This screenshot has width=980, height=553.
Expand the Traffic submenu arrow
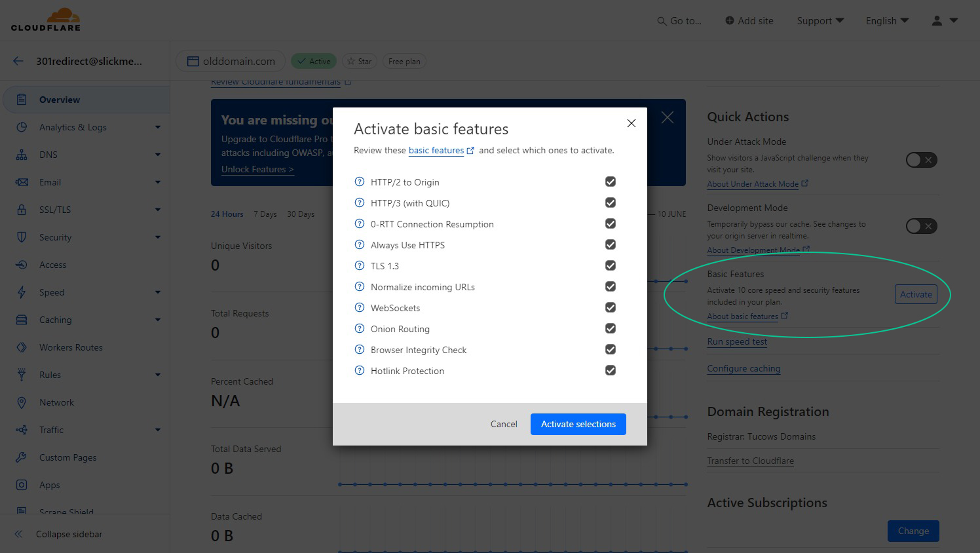coord(158,430)
